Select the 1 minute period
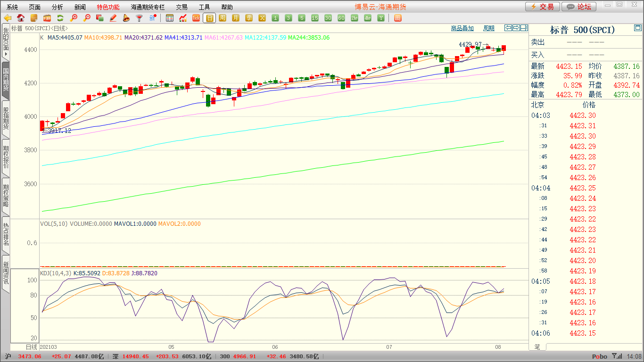Screen dimensions: 644x362 [275, 18]
